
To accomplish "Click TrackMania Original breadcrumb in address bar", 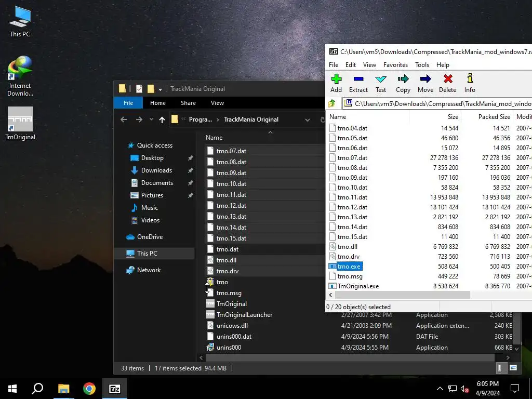I will [251, 119].
